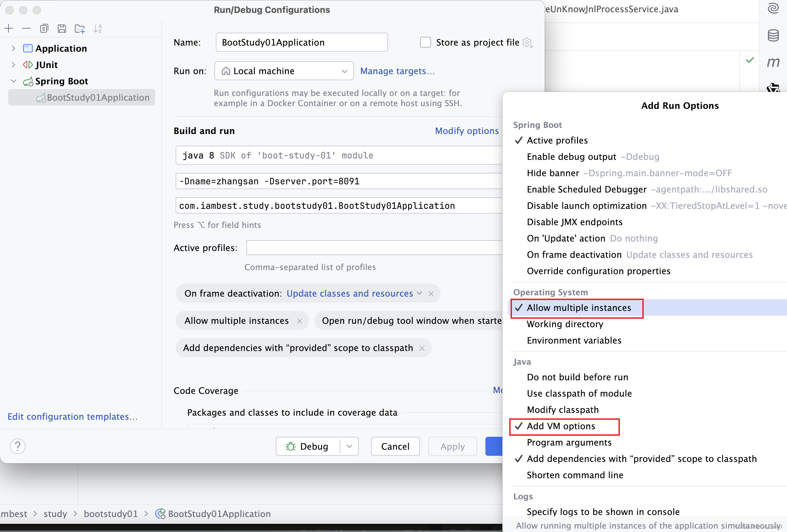Select BootStudy01Application from Spring Boot tree

97,97
